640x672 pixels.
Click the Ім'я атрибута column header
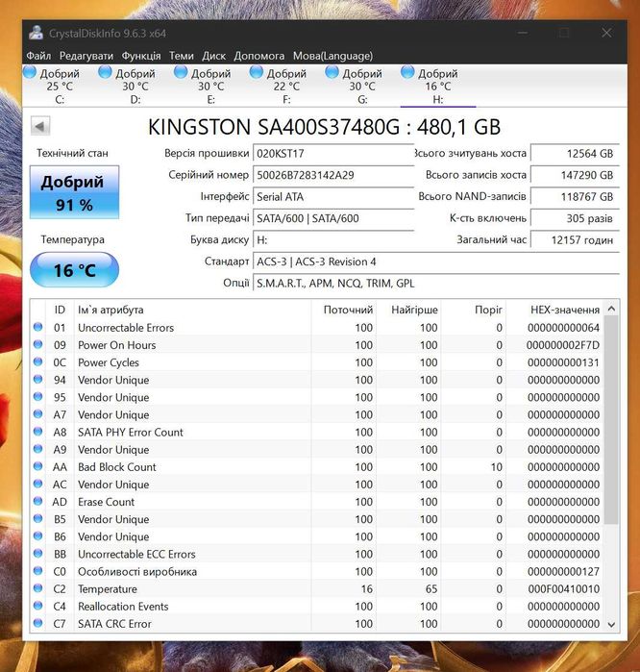tap(193, 310)
